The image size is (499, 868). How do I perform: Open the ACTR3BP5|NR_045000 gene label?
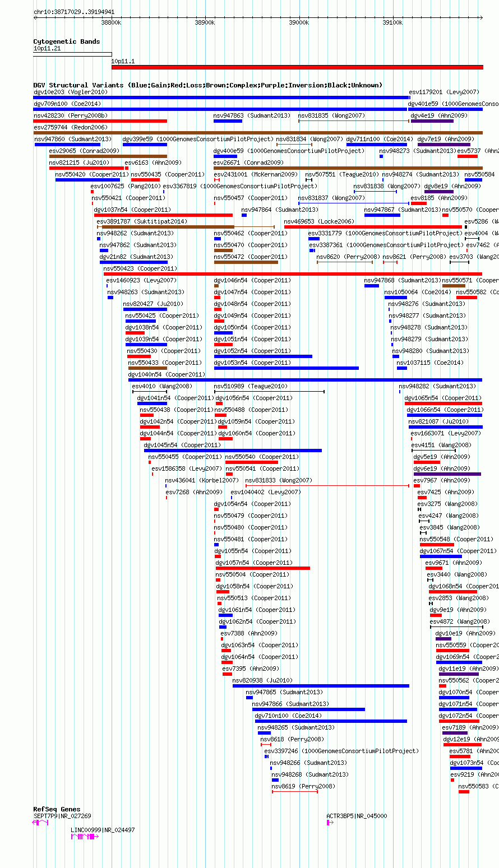[357, 816]
